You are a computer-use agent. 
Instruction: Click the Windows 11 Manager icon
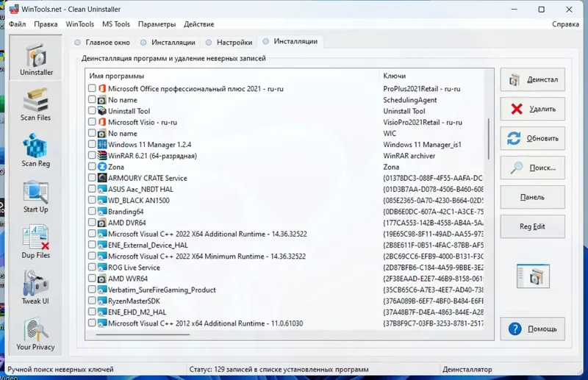click(102, 144)
